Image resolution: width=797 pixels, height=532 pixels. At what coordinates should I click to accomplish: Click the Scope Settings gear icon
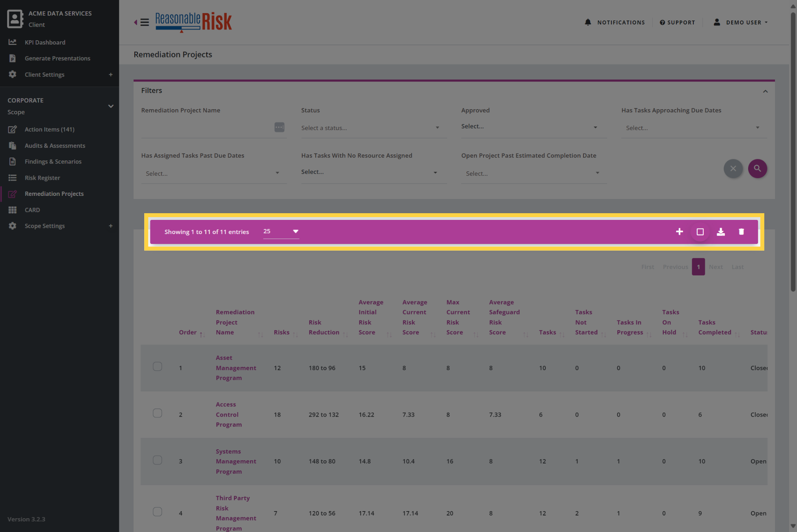[13, 226]
